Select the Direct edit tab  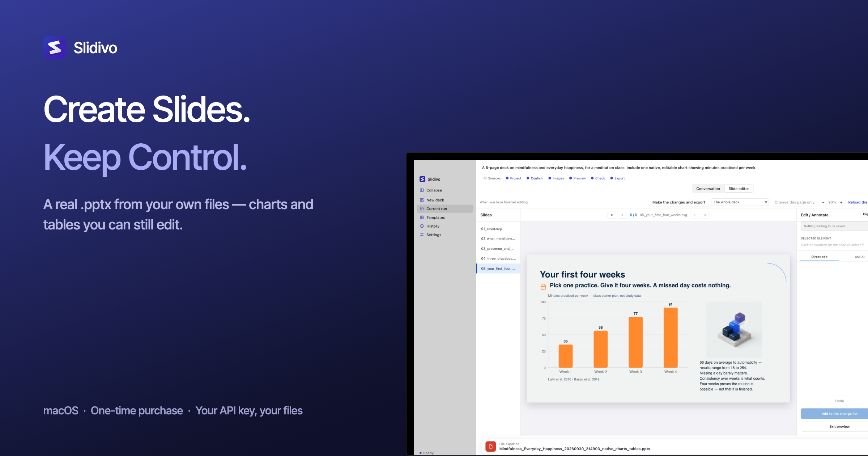tap(819, 257)
